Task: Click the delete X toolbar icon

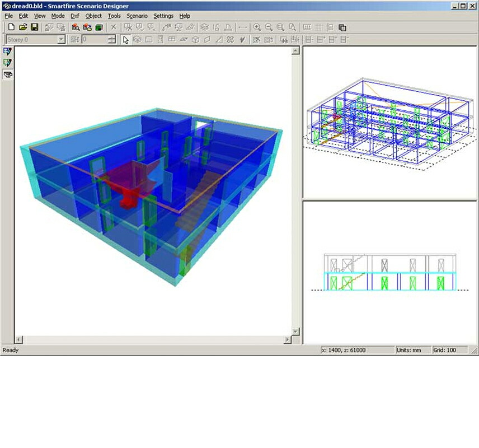Action: 114,27
